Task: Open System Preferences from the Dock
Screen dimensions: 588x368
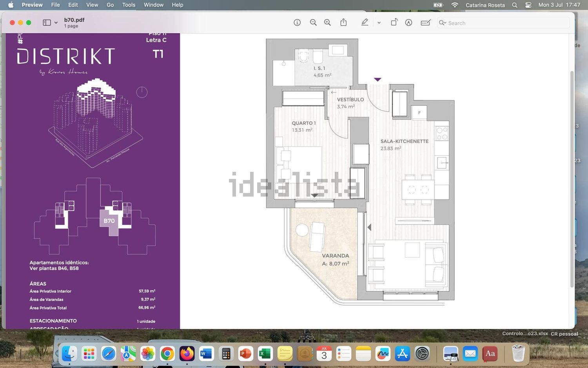Action: [x=422, y=353]
